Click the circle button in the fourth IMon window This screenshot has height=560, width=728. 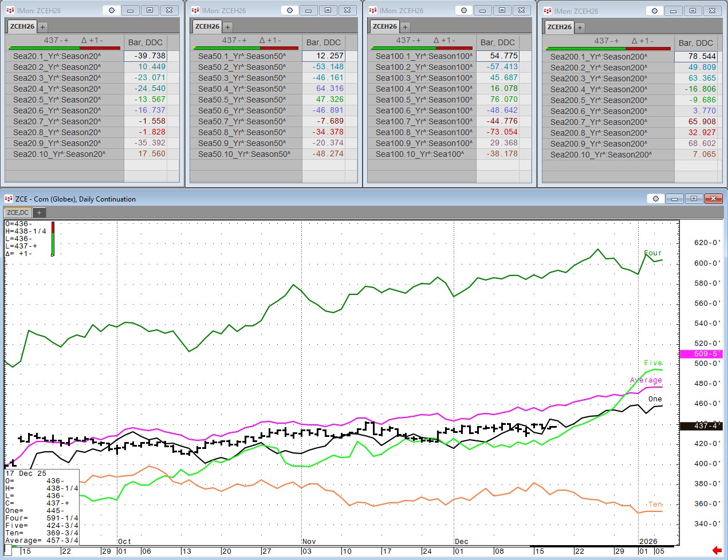[x=654, y=11]
